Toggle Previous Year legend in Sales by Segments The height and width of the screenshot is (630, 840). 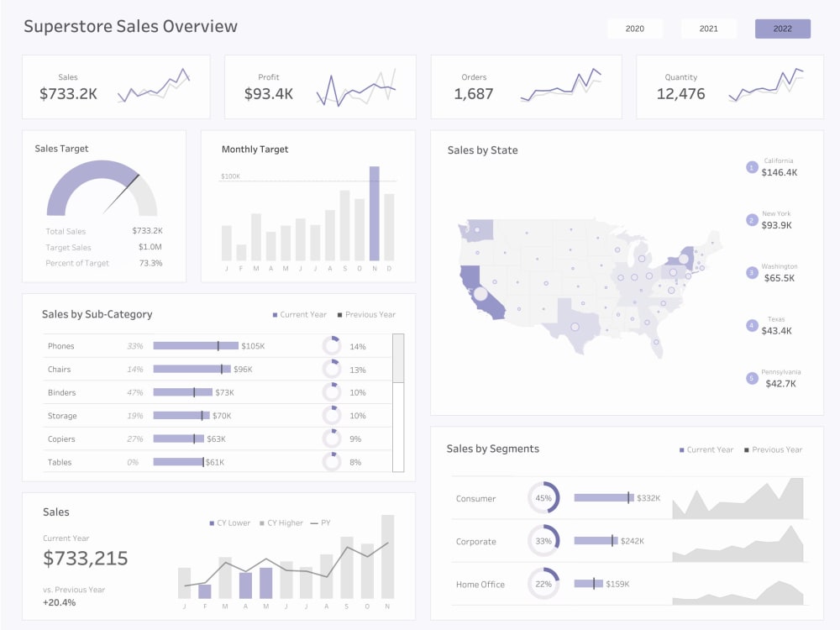[x=773, y=449]
